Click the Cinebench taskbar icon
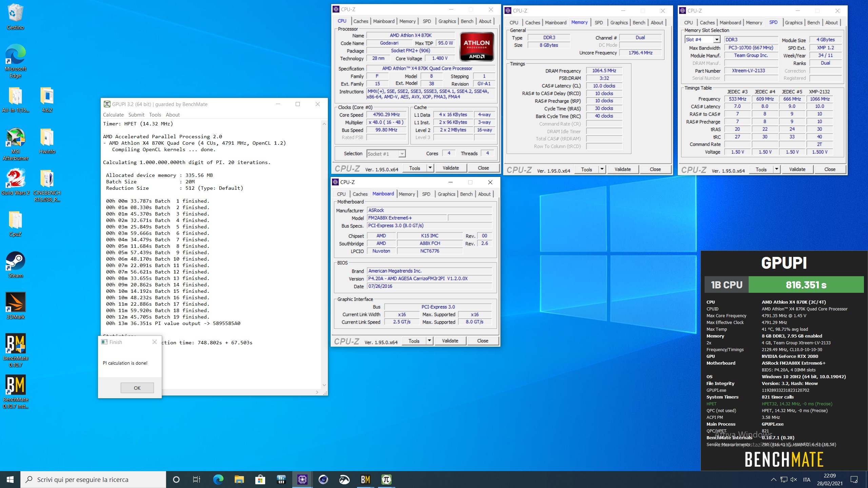This screenshot has width=868, height=488. click(x=323, y=480)
